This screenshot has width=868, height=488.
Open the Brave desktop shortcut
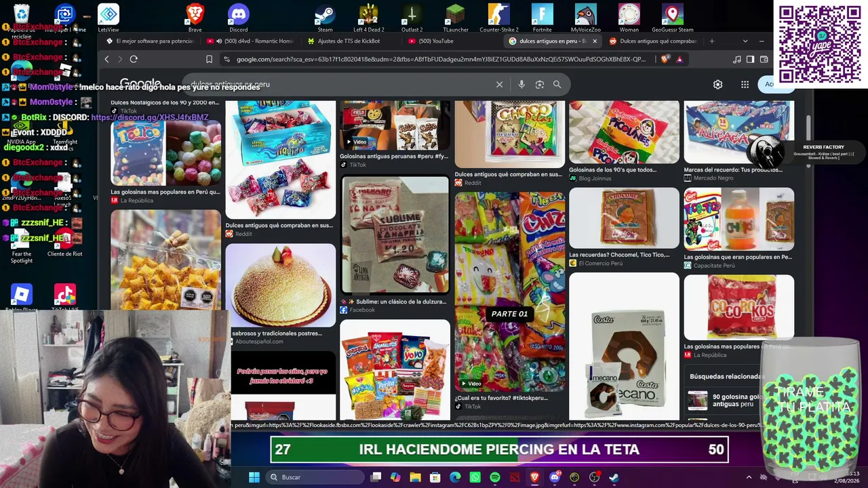195,17
